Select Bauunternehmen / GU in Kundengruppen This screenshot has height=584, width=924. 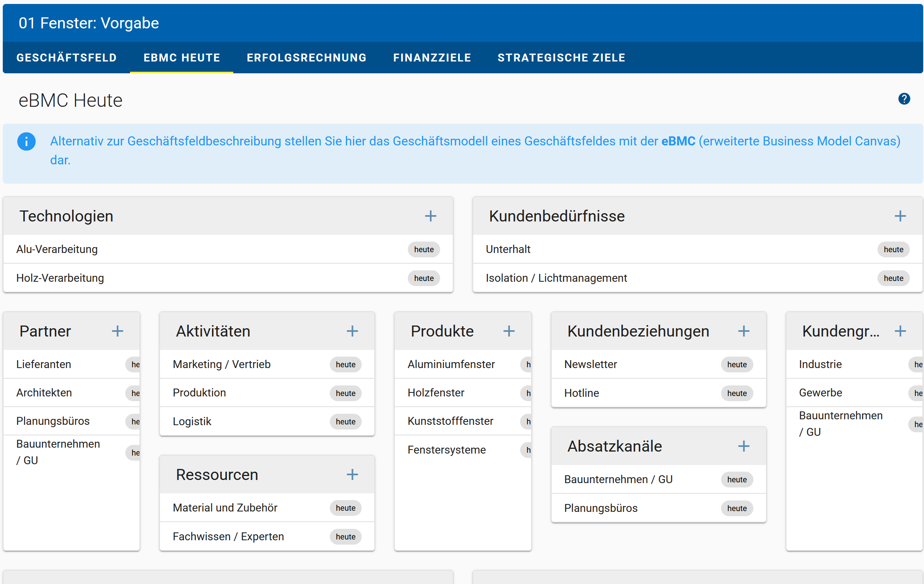coord(854,424)
